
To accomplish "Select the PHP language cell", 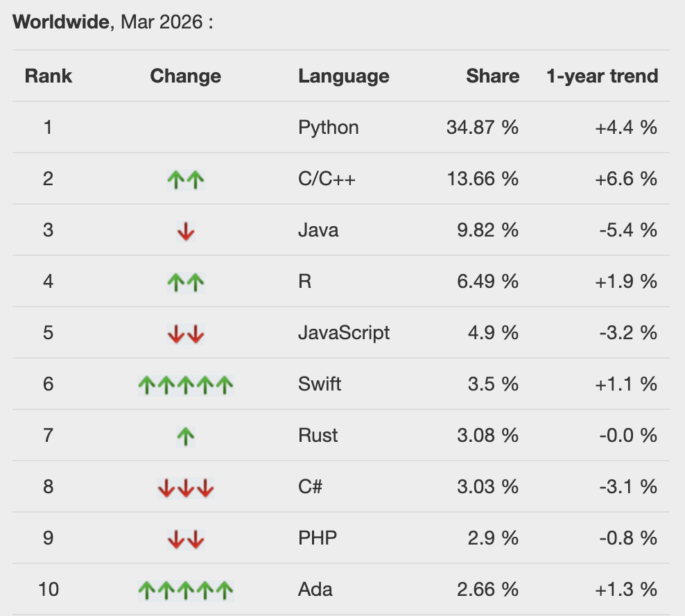I will [318, 538].
